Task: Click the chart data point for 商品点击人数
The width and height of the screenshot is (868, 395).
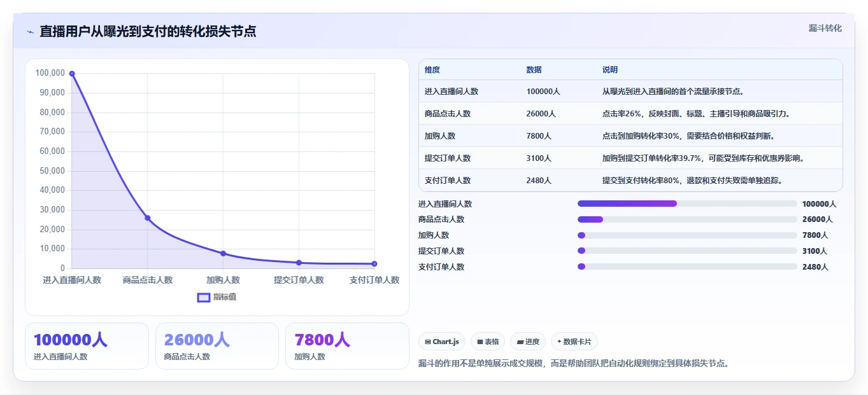Action: (148, 218)
